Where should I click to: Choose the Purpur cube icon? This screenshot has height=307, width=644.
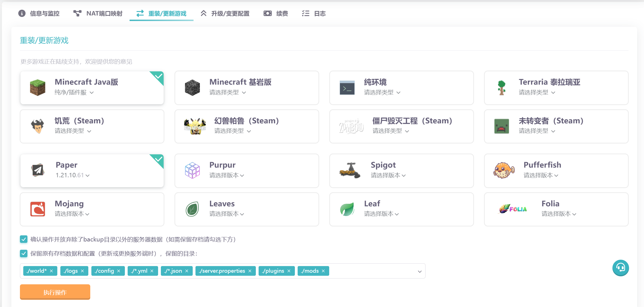[192, 170]
